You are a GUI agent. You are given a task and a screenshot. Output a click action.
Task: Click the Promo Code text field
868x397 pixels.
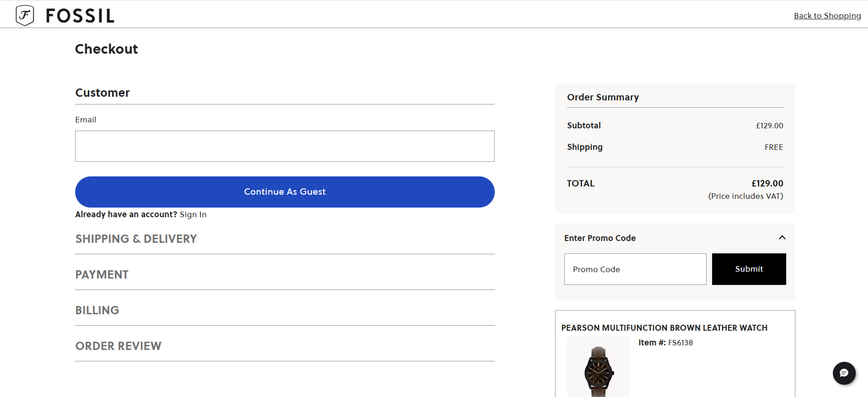(635, 269)
